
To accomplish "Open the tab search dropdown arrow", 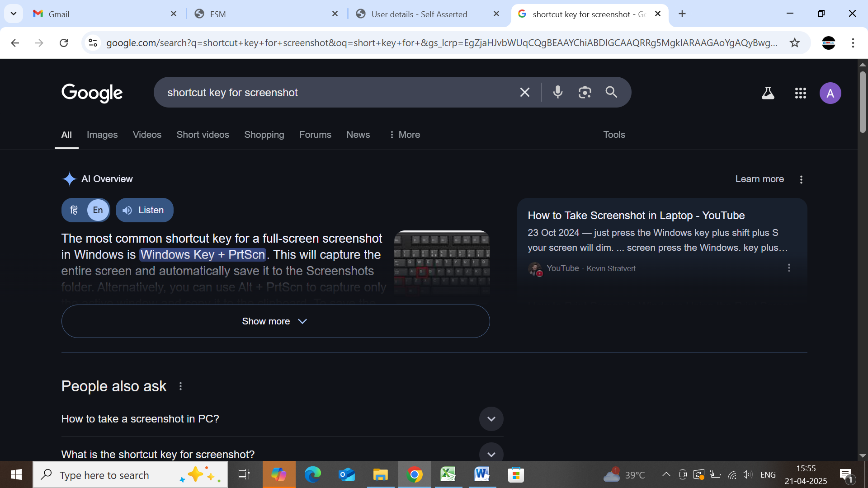I will 14,14.
